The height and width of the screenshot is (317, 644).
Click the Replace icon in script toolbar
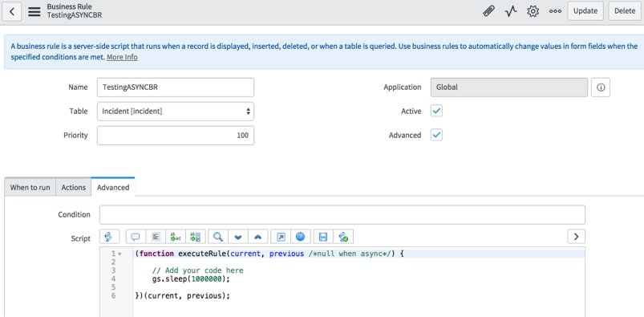pos(176,237)
